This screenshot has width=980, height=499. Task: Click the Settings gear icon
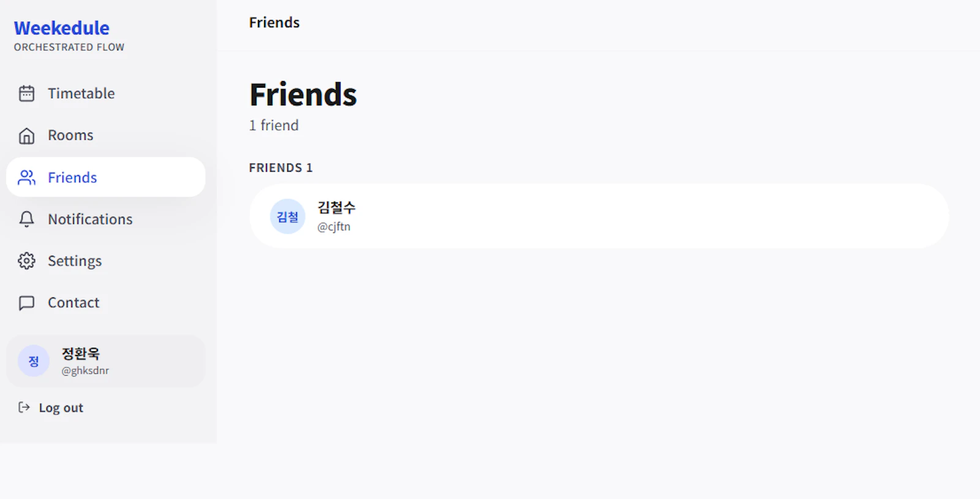26,261
